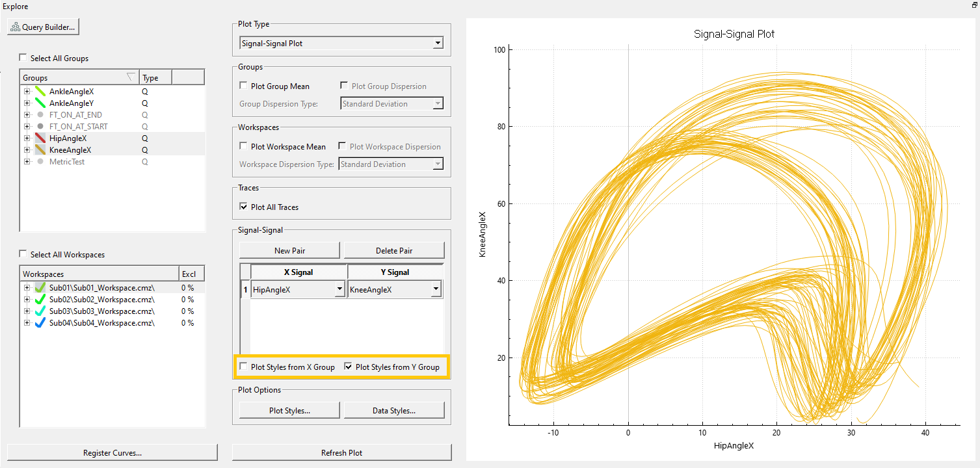Click the Sub01 workspace checkmark icon
980x468 pixels.
coord(40,287)
